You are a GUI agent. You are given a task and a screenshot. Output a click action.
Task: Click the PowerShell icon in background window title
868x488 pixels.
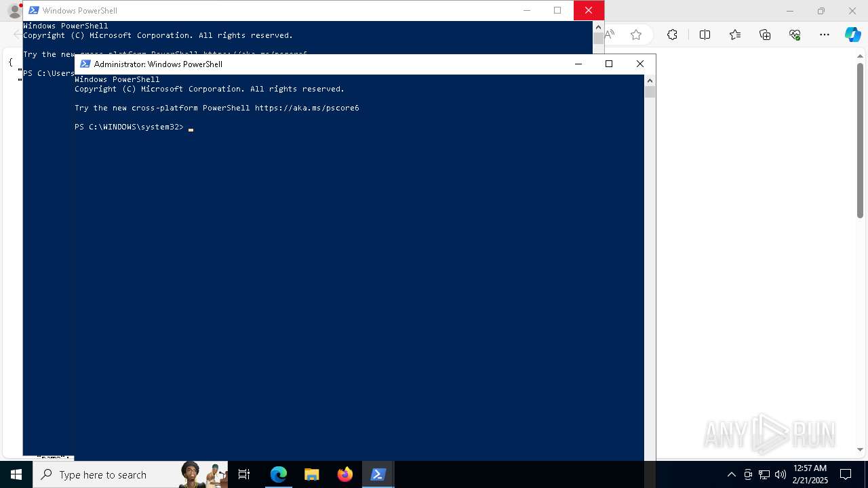click(33, 10)
